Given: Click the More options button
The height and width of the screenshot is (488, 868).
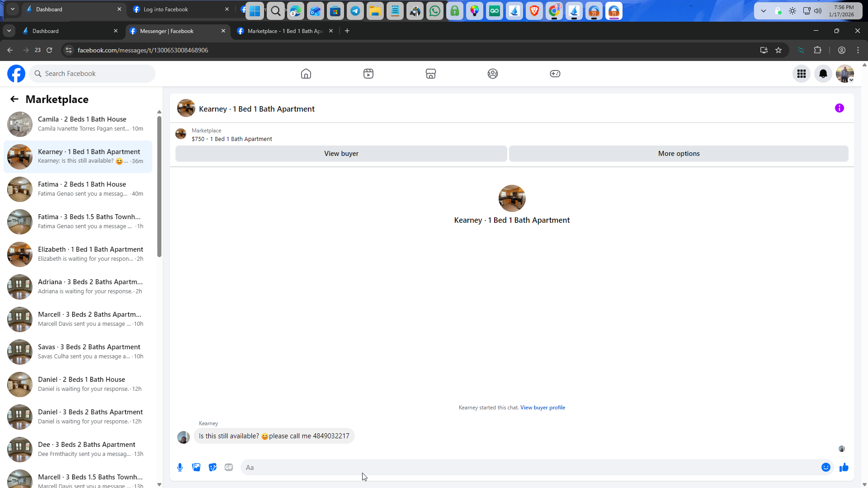Looking at the screenshot, I should pos(678,154).
